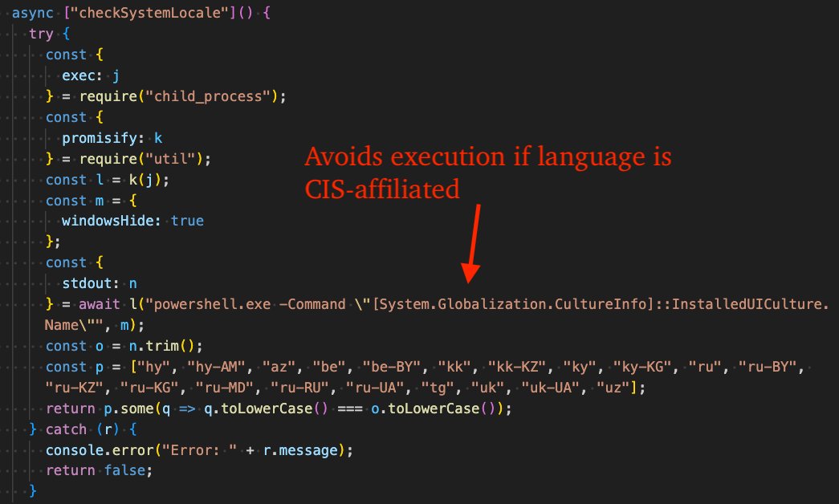Click "InstalledUICulture" in the command
839x504 pixels.
point(747,304)
